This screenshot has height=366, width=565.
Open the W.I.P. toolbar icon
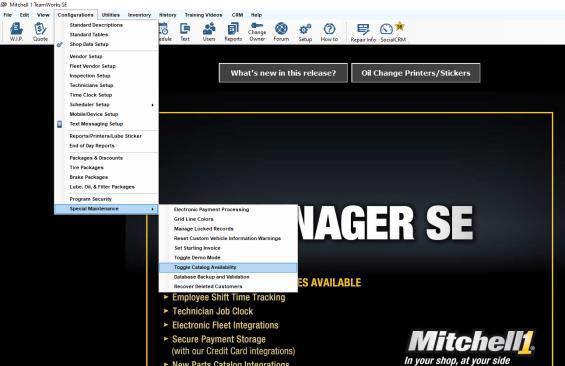click(16, 32)
